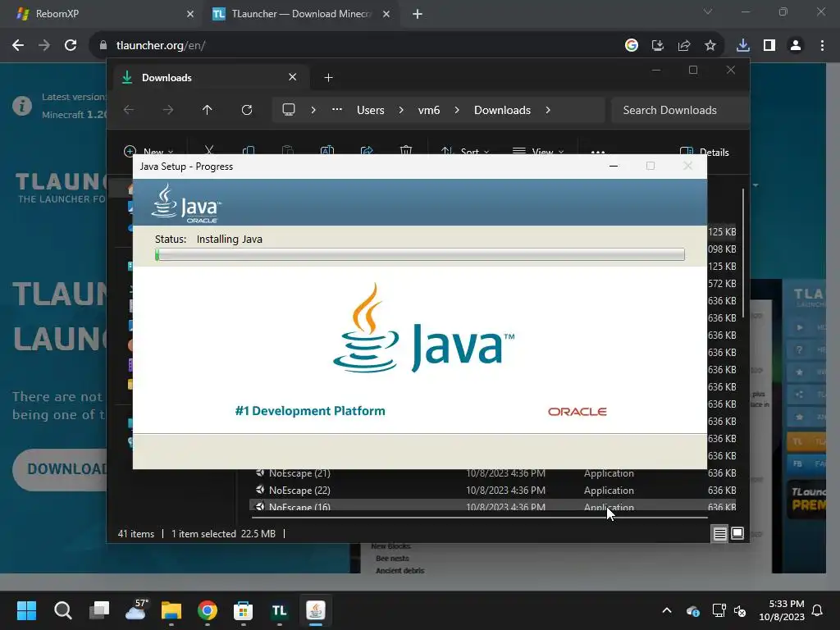This screenshot has width=840, height=630.
Task: Click 41 items in Explorer status bar
Action: pos(135,533)
